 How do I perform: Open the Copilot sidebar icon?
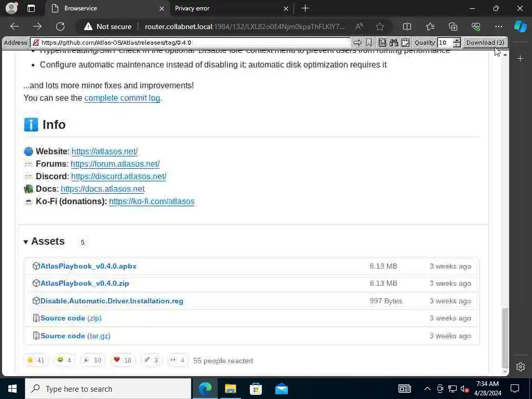point(521,26)
